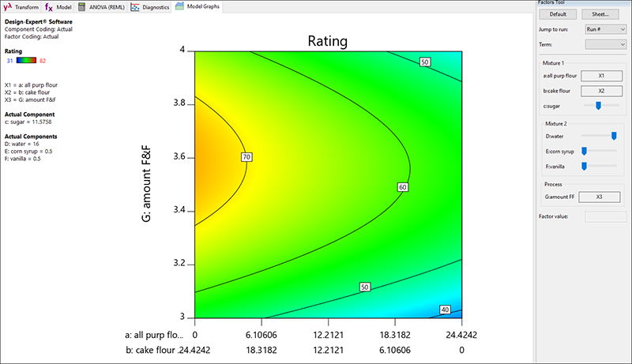Screen dimensions: 632x364
Task: Click the X1 axis button for all purp flour
Action: tap(600, 76)
